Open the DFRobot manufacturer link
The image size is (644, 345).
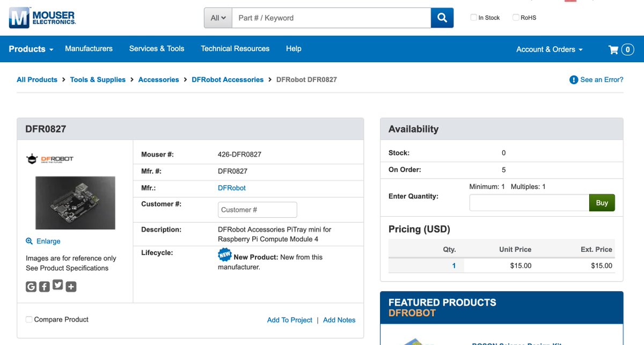pos(232,188)
